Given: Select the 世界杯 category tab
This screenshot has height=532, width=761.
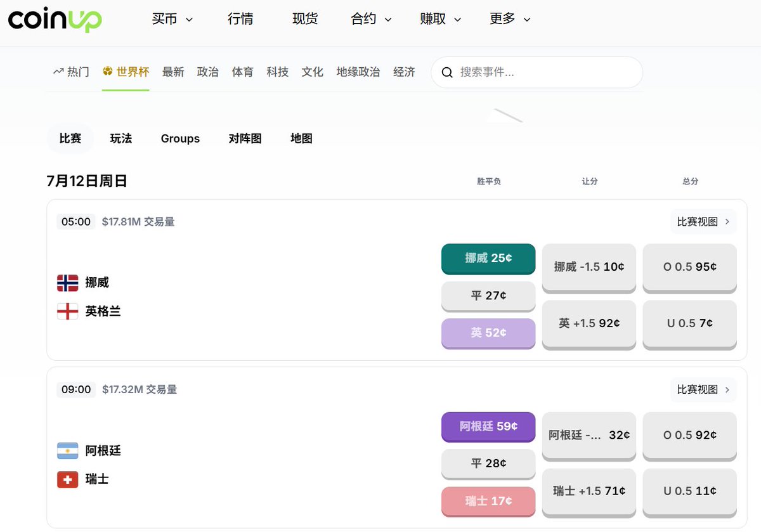Looking at the screenshot, I should click(126, 72).
